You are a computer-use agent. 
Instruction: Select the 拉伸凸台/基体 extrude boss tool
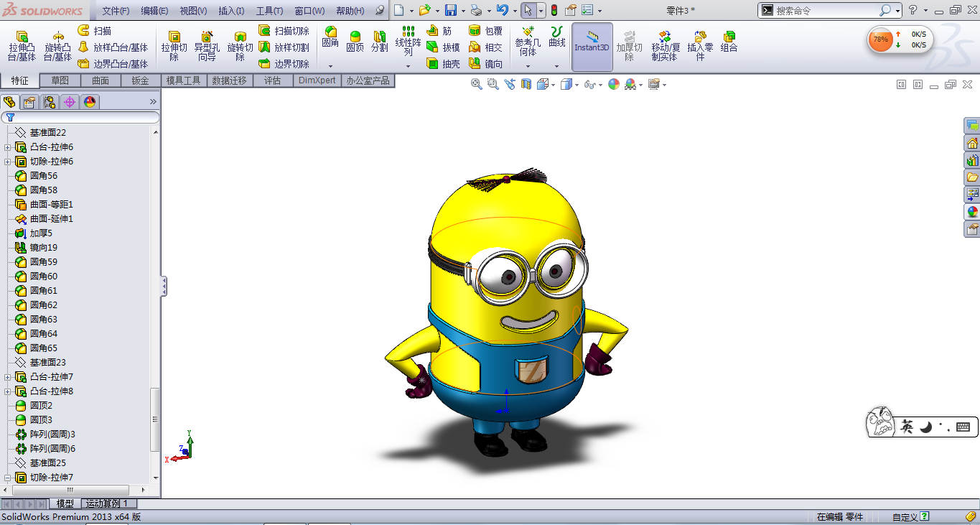tap(22, 46)
